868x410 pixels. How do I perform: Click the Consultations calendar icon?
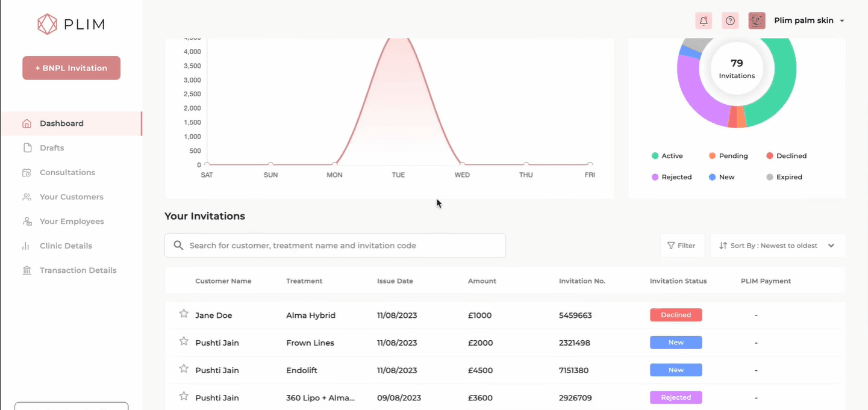click(27, 173)
